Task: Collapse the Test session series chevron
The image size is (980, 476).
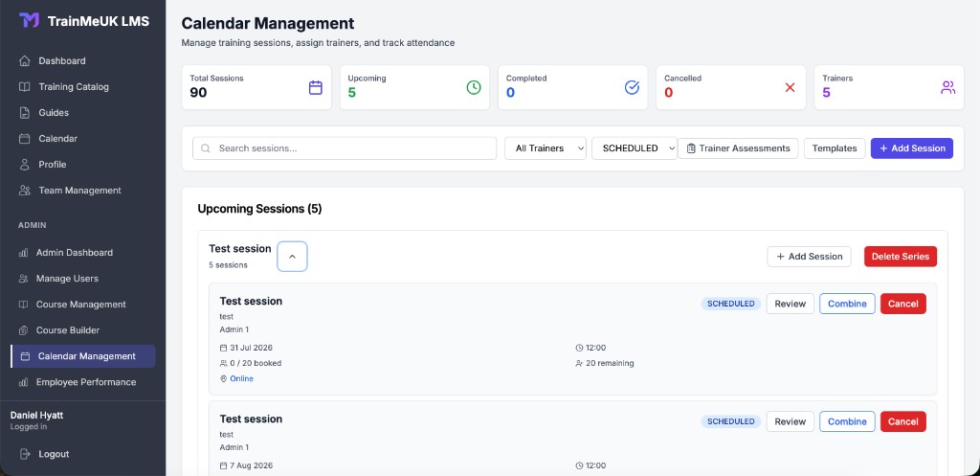Action: pos(292,257)
